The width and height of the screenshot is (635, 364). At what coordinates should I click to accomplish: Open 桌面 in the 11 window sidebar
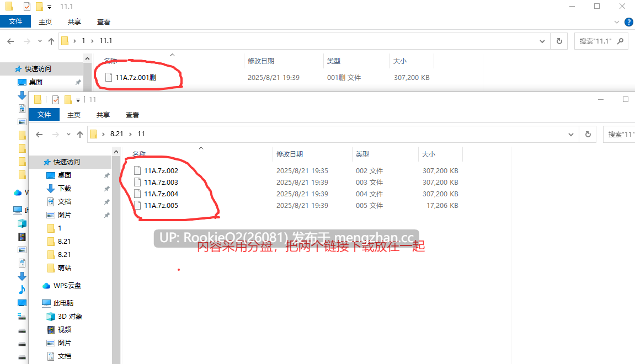[x=65, y=175]
